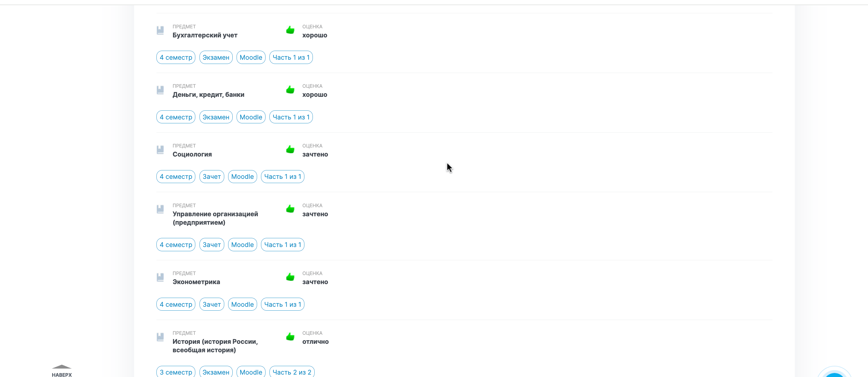Click the book icon beside Управление организацией
The image size is (868, 377).
160,209
